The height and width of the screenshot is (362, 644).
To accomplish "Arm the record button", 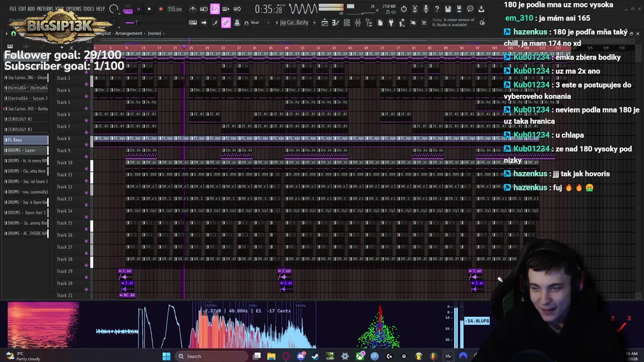I will 160,9.
